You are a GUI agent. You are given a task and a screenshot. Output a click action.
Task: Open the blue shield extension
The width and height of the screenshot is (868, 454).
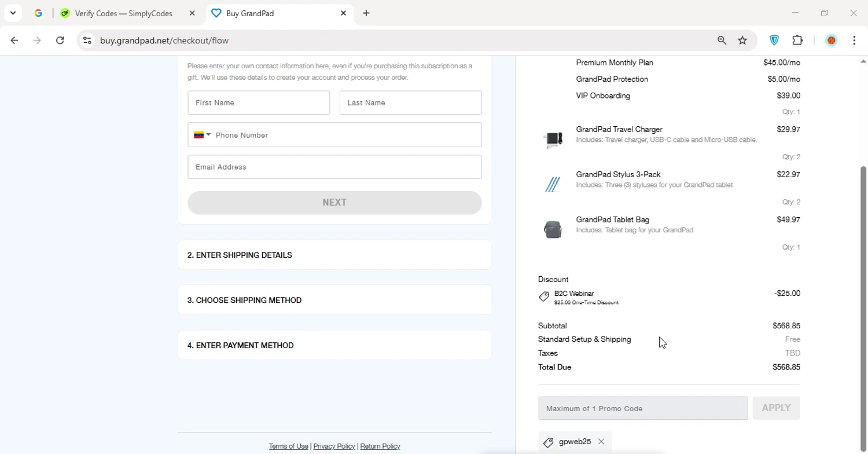pos(774,41)
